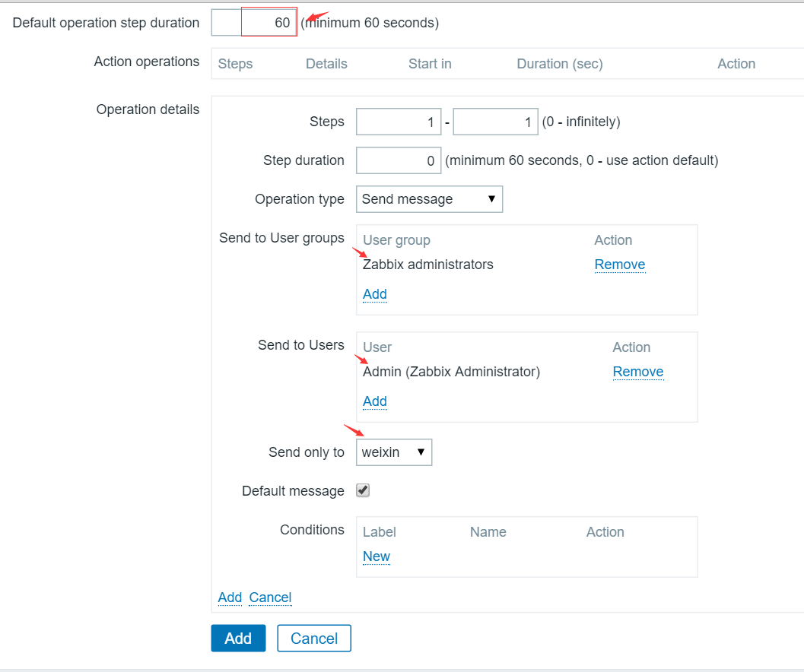This screenshot has height=672, width=804.
Task: Open the Send only to dropdown showing weixin
Action: (393, 452)
